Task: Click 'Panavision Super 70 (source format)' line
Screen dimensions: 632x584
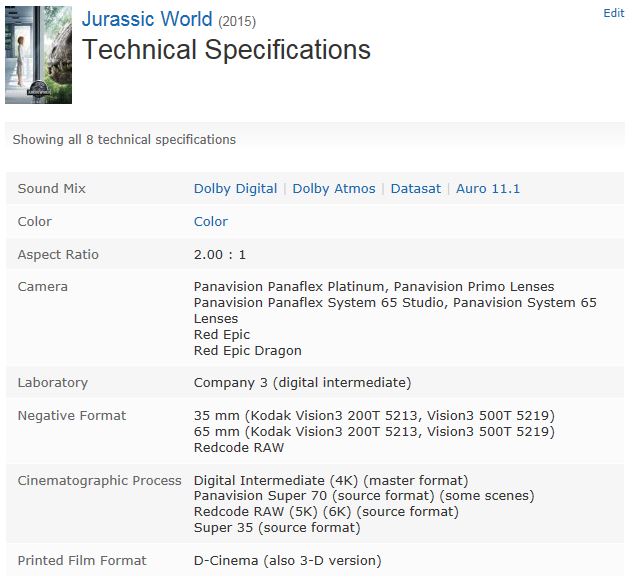Action: (364, 496)
